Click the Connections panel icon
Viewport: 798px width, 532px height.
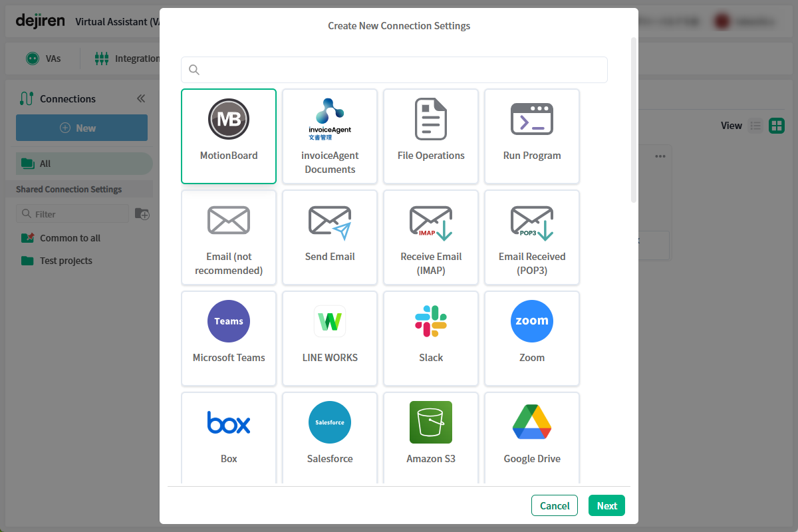27,98
